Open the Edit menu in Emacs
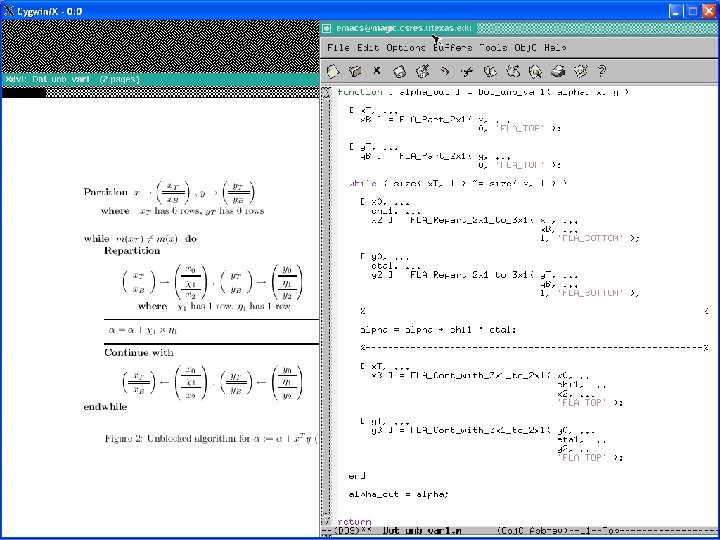The image size is (720, 540). 368,48
